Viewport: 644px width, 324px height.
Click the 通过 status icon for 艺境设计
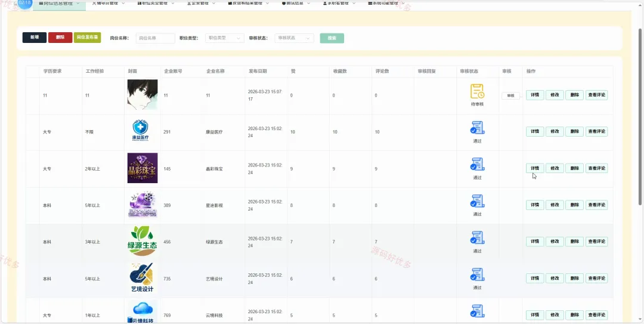click(477, 274)
